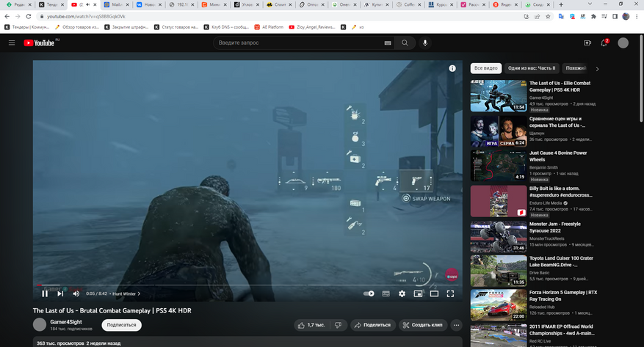The width and height of the screenshot is (644, 347).
Task: Subscribe with Подписаться button
Action: pos(121,325)
